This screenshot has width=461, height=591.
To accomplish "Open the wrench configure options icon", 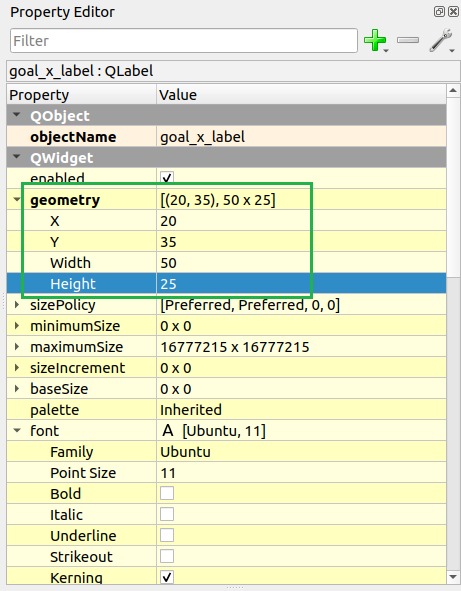I will tap(441, 40).
